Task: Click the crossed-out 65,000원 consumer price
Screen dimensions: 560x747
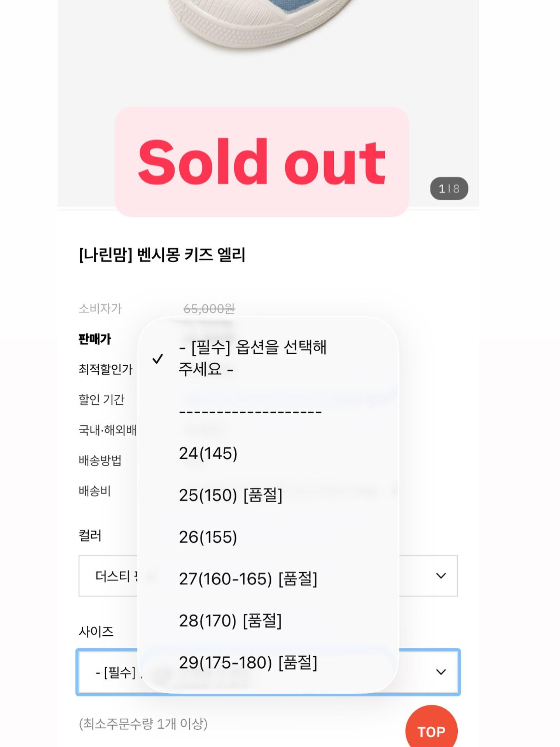Action: 209,309
